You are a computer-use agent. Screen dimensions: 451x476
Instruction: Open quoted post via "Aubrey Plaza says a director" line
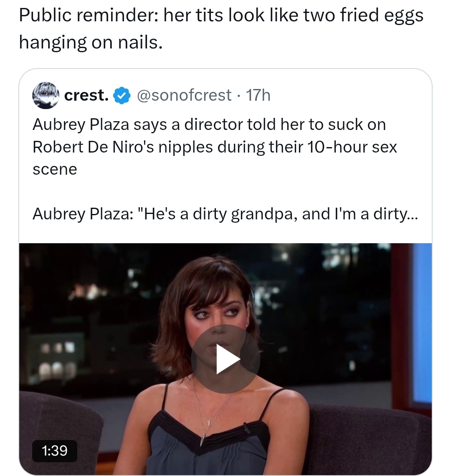point(209,125)
